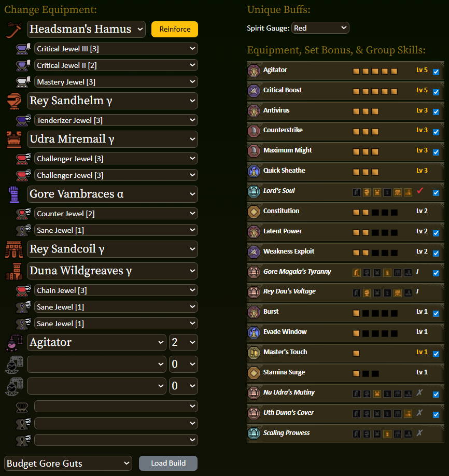The image size is (449, 476).
Task: Toggle the Maximum Might checkbox
Action: (x=436, y=152)
